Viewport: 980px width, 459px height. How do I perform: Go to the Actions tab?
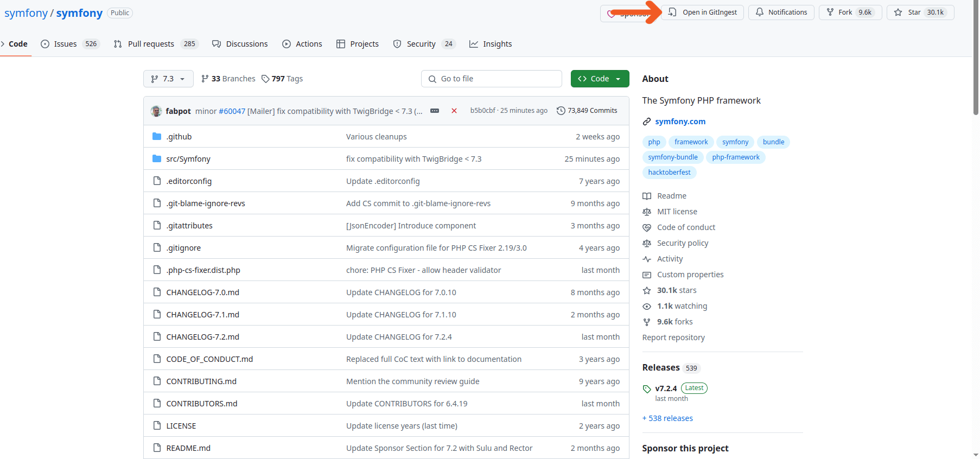302,44
